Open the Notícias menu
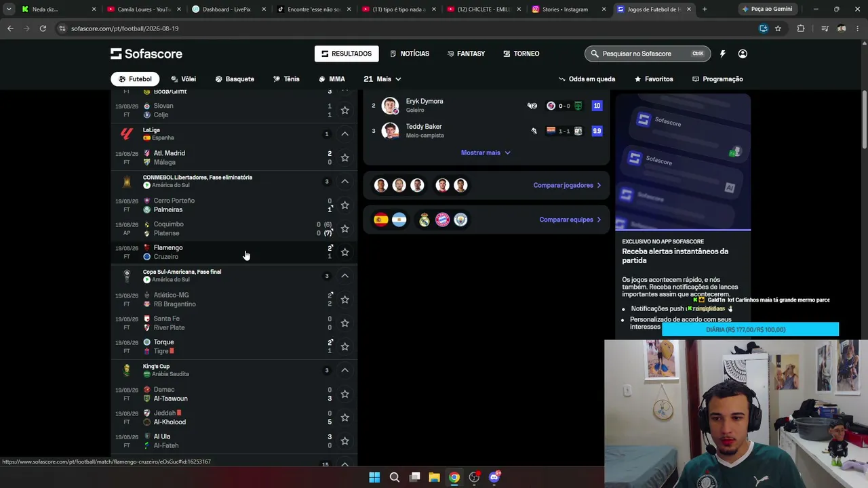Screen dimensions: 868x488 [x=410, y=54]
